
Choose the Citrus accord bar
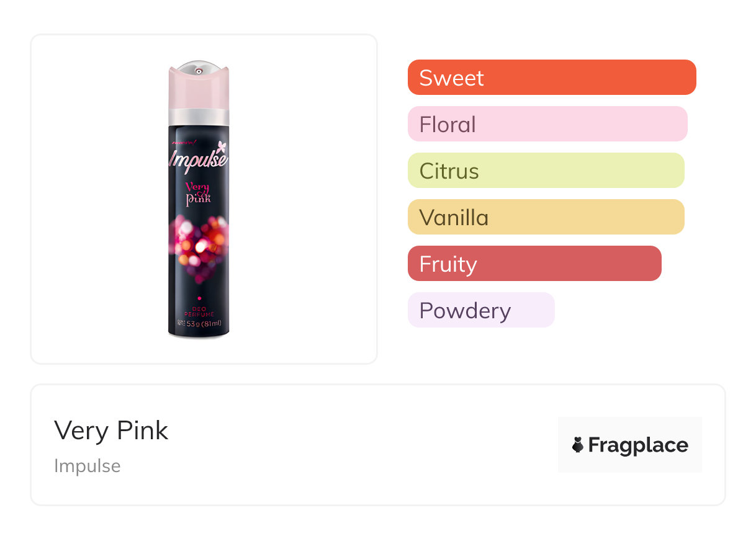tap(546, 171)
